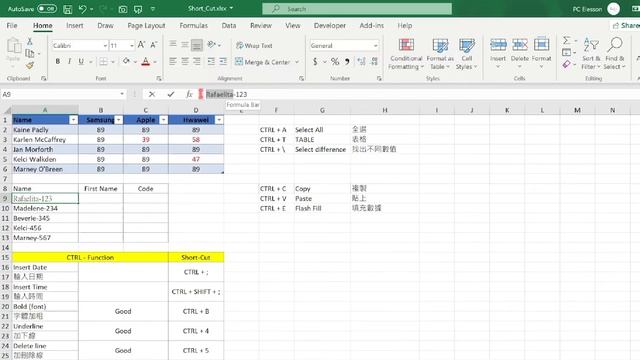The image size is (640, 360).
Task: Click the Increase Decimal icon
Action: point(361,62)
